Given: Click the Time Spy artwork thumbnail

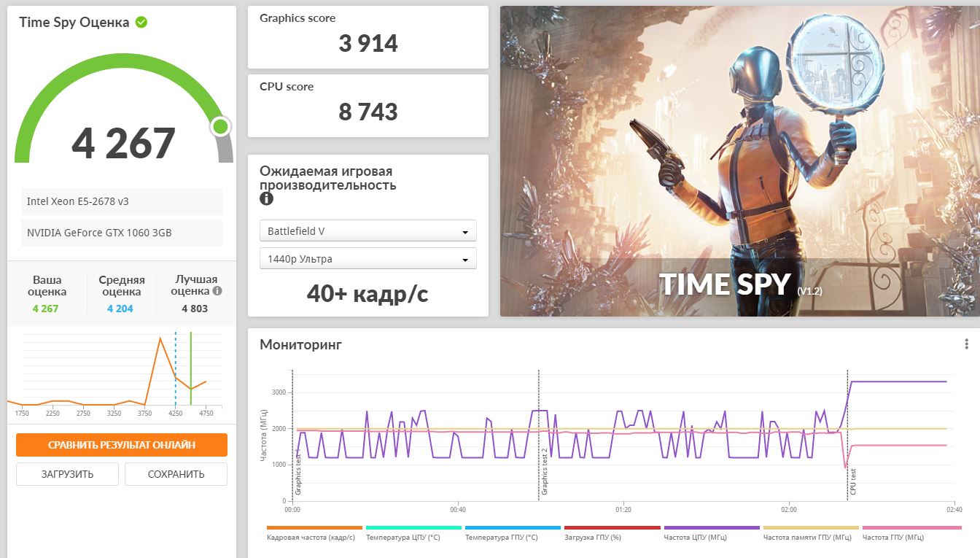Looking at the screenshot, I should click(739, 161).
